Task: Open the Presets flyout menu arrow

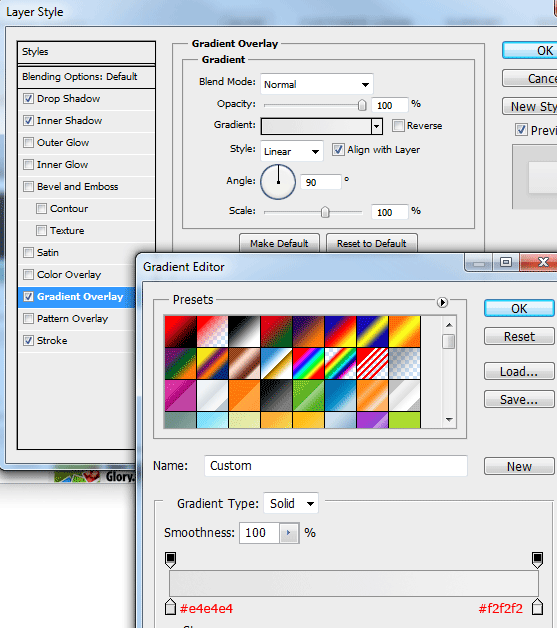Action: click(x=442, y=302)
